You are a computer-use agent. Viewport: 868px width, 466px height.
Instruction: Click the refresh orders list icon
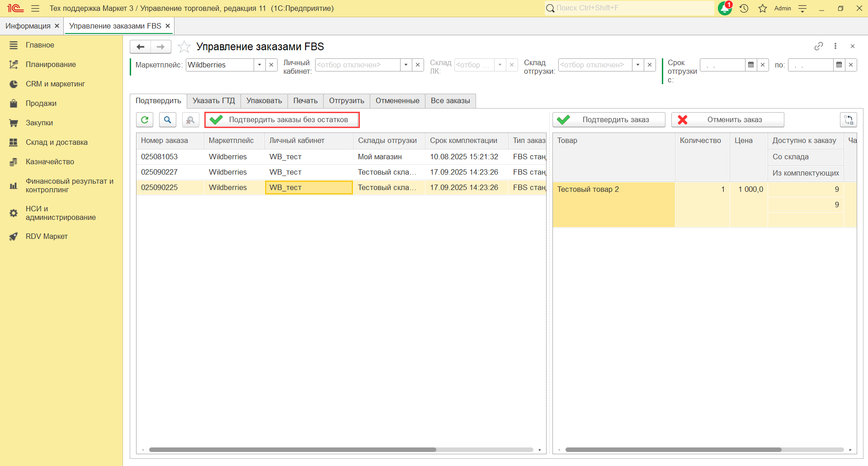(145, 120)
